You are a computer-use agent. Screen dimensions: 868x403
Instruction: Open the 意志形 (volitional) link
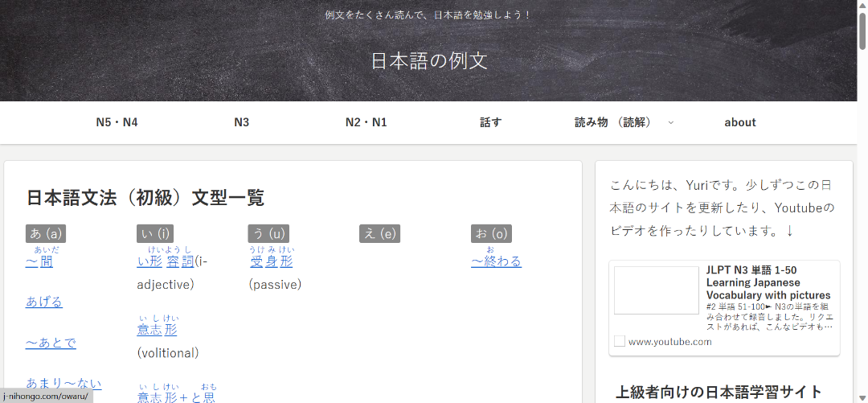coord(158,330)
